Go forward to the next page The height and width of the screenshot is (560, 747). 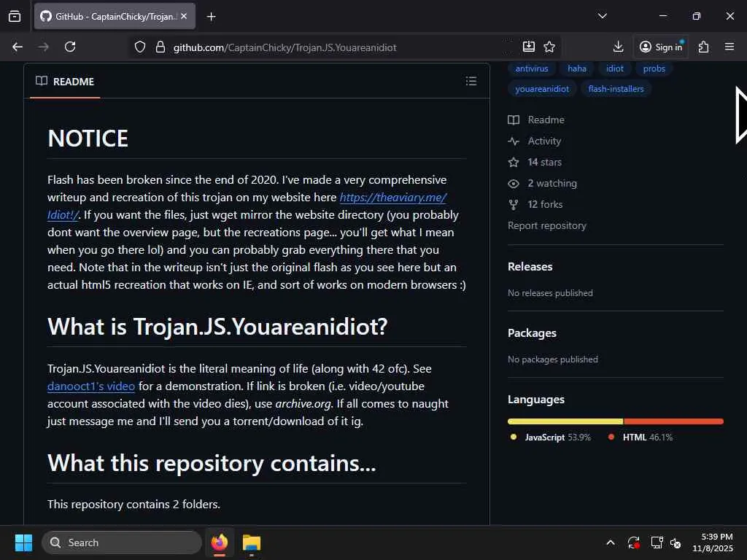tap(43, 47)
